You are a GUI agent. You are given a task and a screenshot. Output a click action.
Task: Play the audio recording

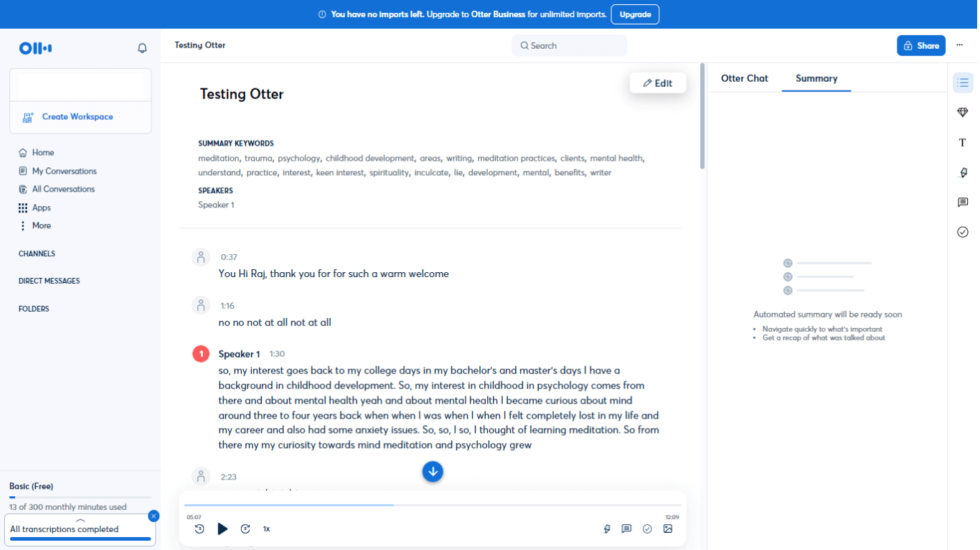pyautogui.click(x=222, y=528)
